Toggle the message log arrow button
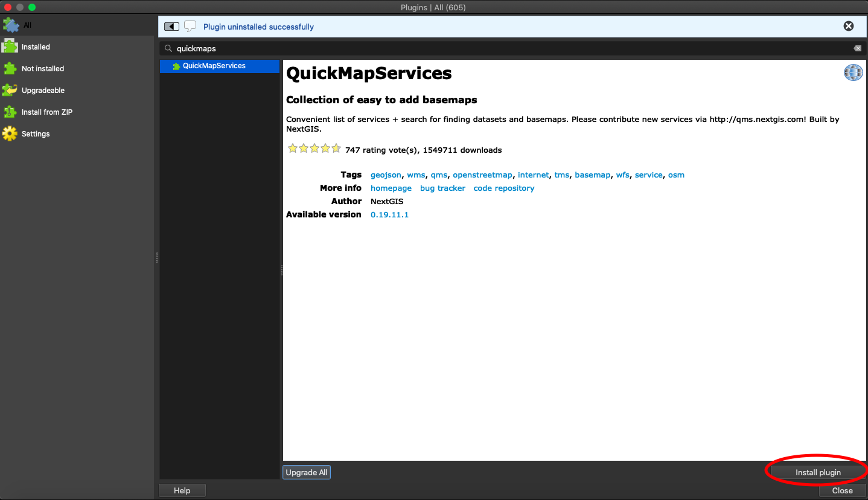The image size is (868, 500). pos(172,27)
